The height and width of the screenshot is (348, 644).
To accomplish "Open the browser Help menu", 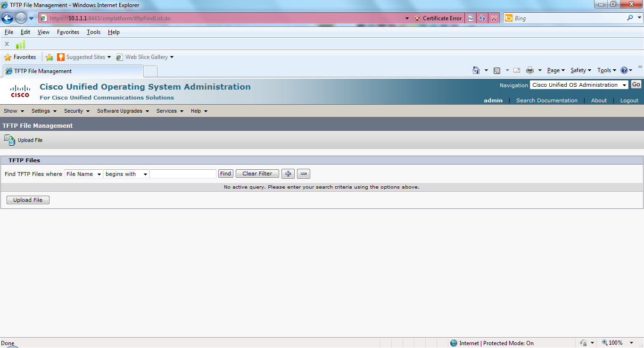I will point(114,32).
